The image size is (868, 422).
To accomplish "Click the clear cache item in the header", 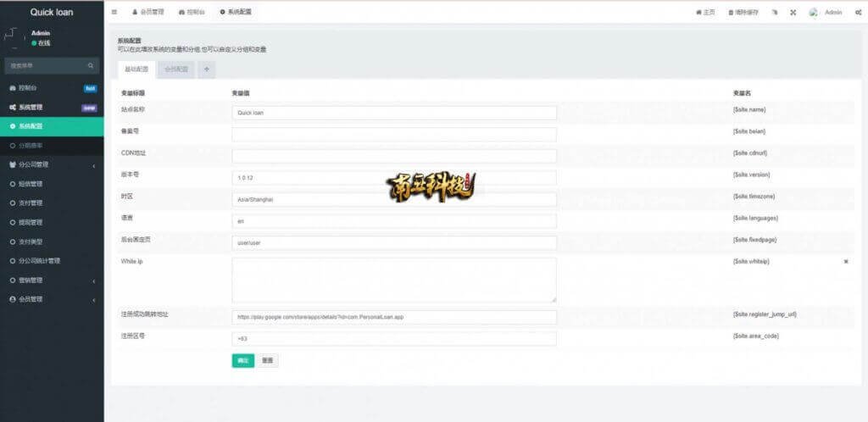I will (x=743, y=12).
